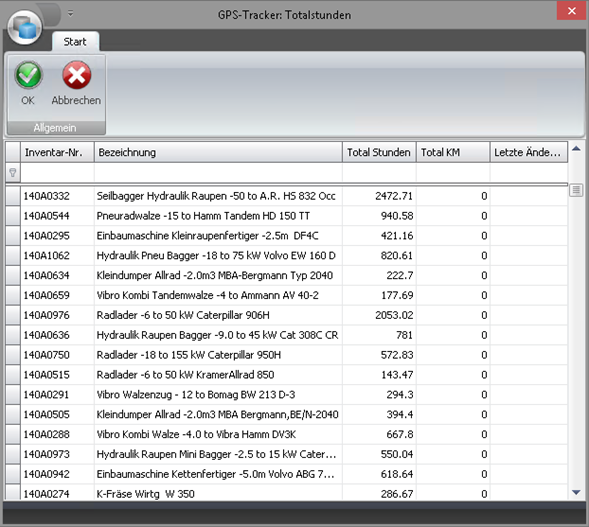Click the Bezeichnung filter row input

[218, 173]
